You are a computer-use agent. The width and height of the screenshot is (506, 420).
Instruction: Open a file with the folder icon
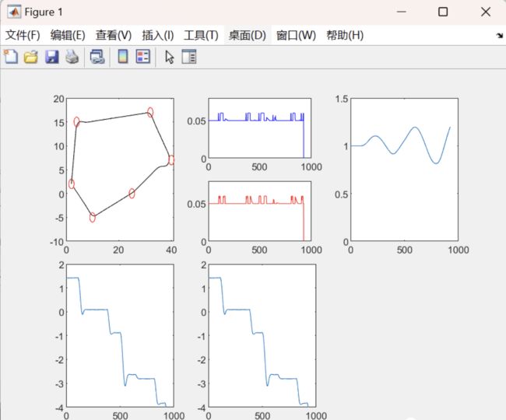pyautogui.click(x=31, y=57)
